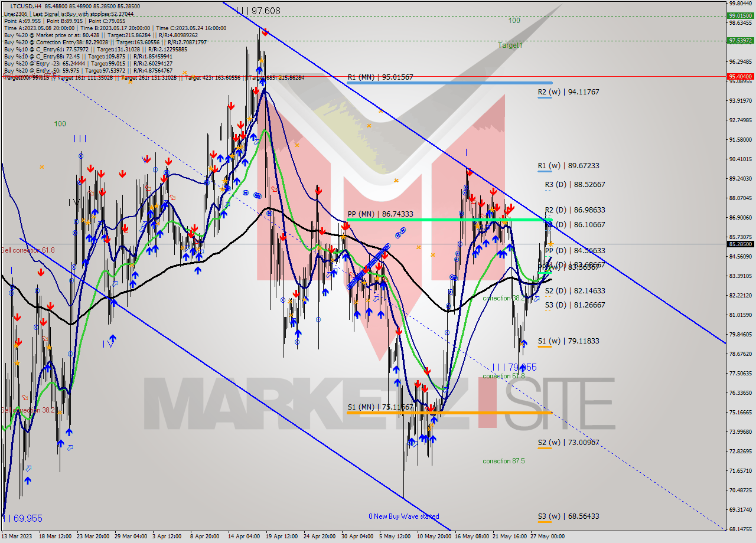
Task: Click the 'PP (MN) | 86.74333' pivot label
Action: [380, 214]
